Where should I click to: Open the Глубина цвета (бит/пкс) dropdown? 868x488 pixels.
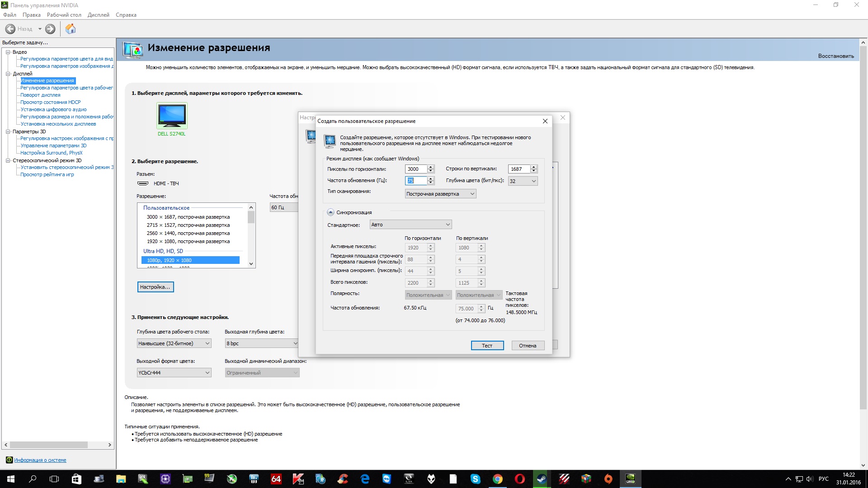pyautogui.click(x=523, y=181)
